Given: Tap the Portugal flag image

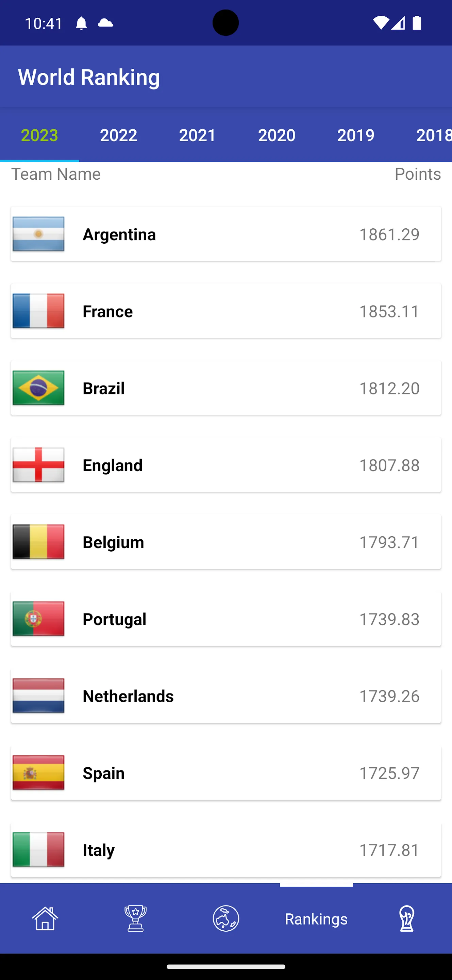Looking at the screenshot, I should pos(38,619).
